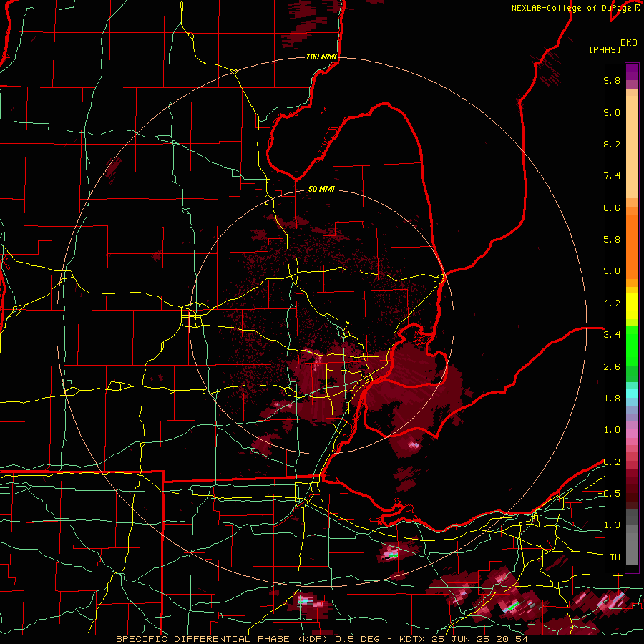Click the [PHAS] units label

(x=605, y=49)
